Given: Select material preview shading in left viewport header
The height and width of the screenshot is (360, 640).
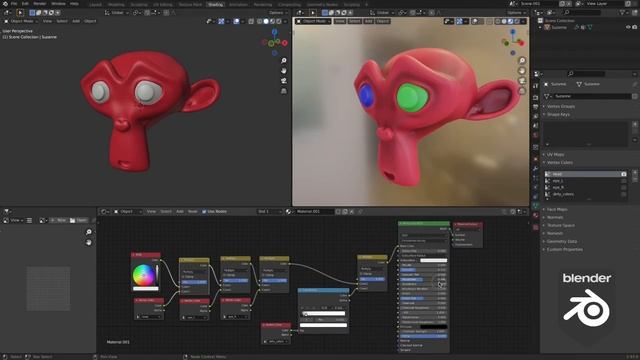Looking at the screenshot, I should pos(273,21).
